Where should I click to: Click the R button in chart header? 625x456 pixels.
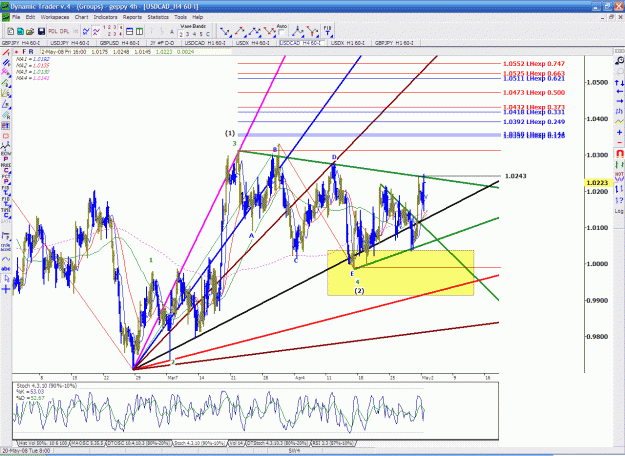[x=31, y=52]
